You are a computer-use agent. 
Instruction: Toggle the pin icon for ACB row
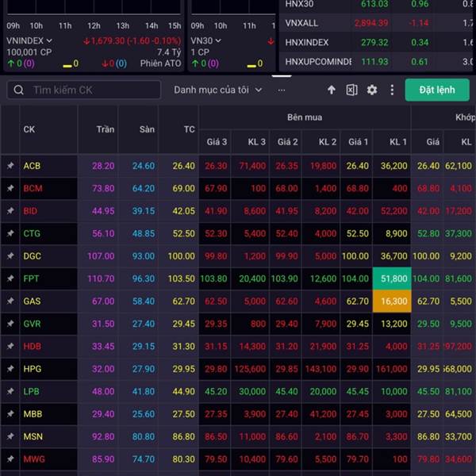[x=10, y=166]
